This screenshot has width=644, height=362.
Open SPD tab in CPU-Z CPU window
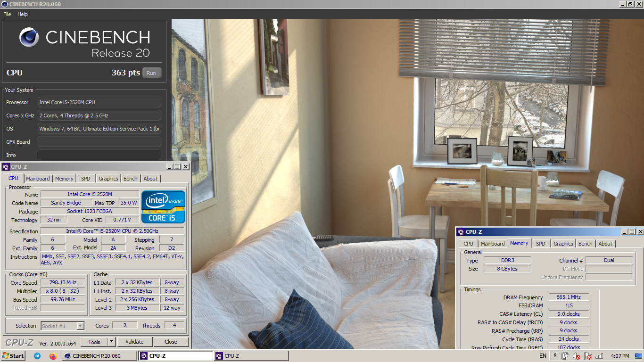pyautogui.click(x=85, y=179)
